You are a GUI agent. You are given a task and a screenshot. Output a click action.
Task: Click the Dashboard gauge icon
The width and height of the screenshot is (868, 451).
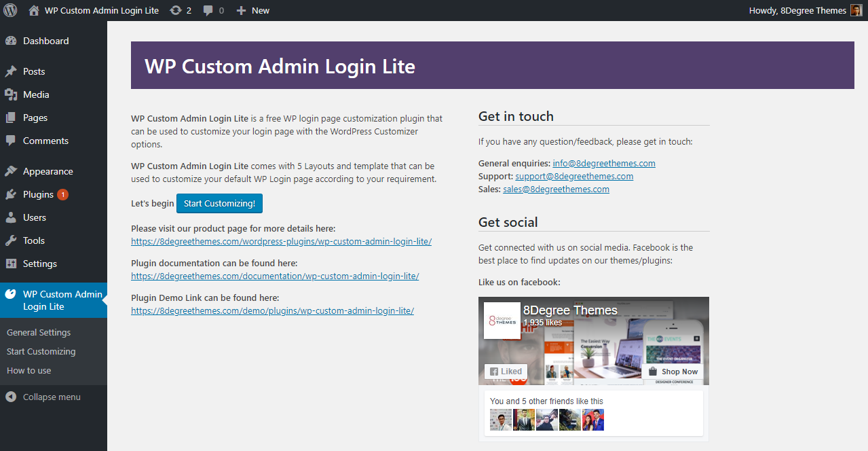(x=11, y=41)
